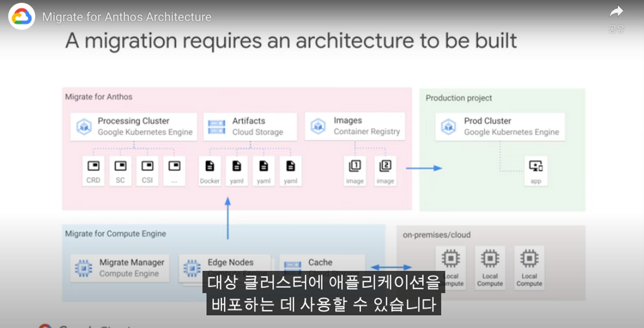Select the middle Local Compute chip icon
Viewport: 644px width, 328px height.
(490, 258)
